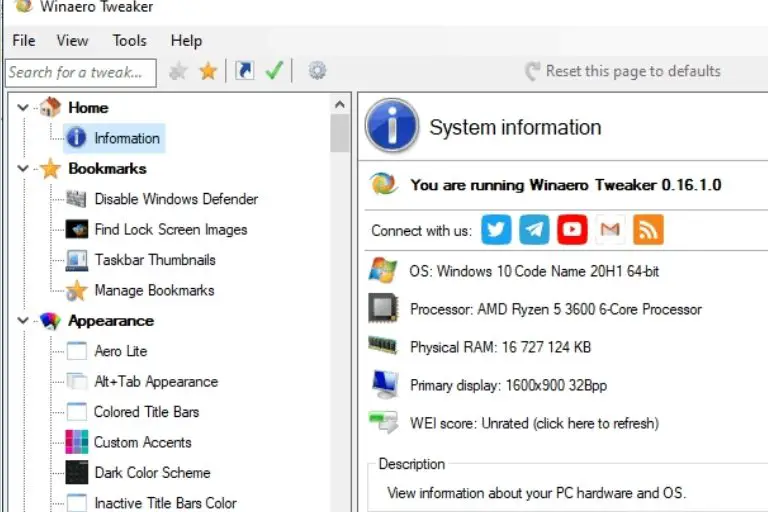Image resolution: width=768 pixels, height=512 pixels.
Task: Click You are running Winaero Tweaker text
Action: 566,185
